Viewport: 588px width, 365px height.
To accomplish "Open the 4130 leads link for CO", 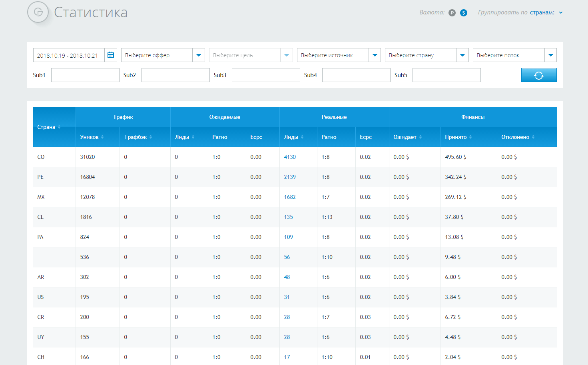I will click(x=290, y=157).
